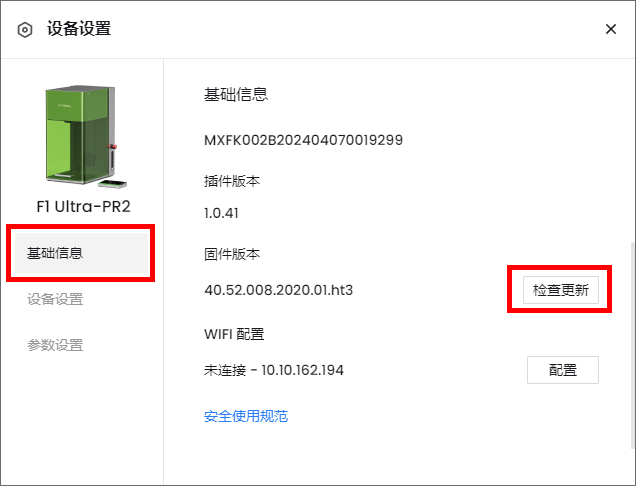
Task: Click firmware version 40.52.008.2020.01.ht3
Action: click(278, 290)
